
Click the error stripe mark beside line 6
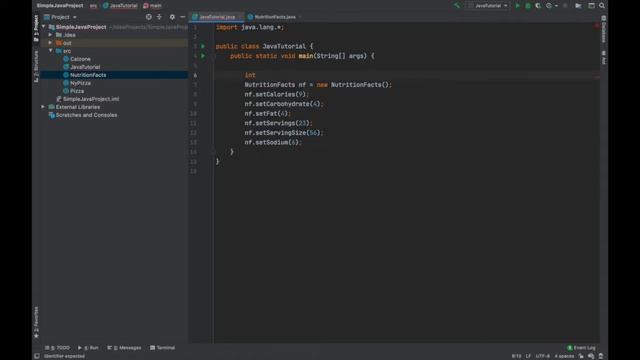(x=597, y=76)
